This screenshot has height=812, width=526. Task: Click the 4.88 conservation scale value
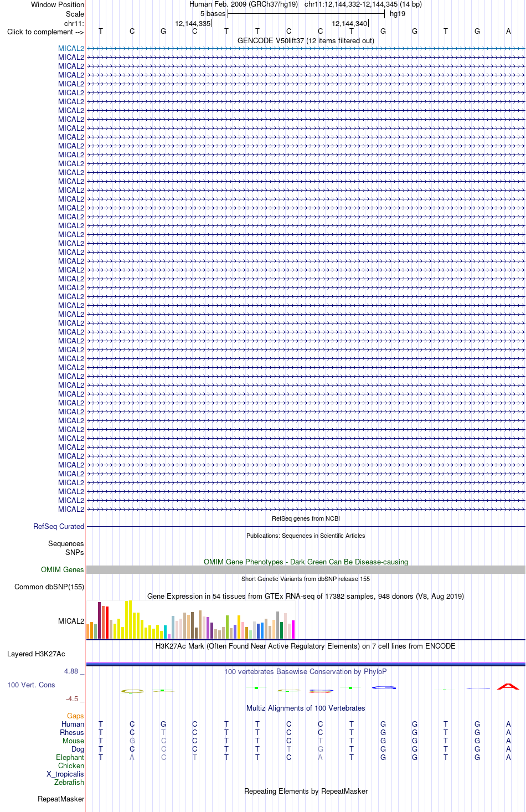71,671
